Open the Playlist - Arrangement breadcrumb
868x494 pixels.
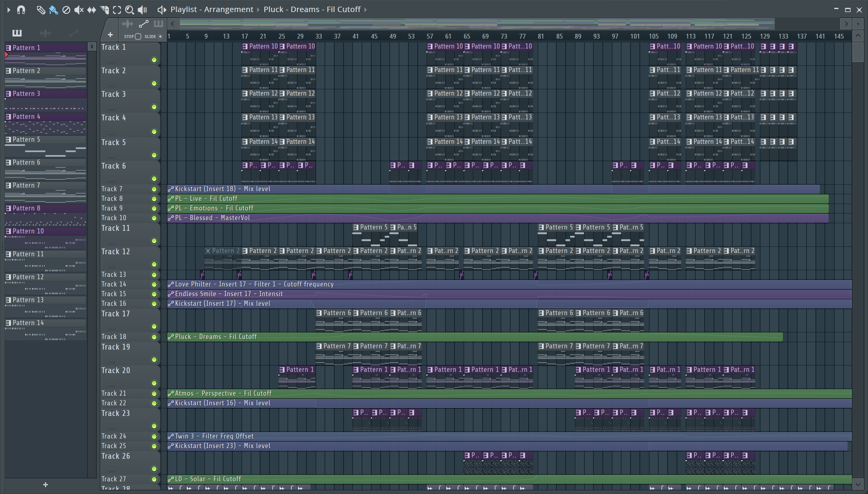pos(212,10)
